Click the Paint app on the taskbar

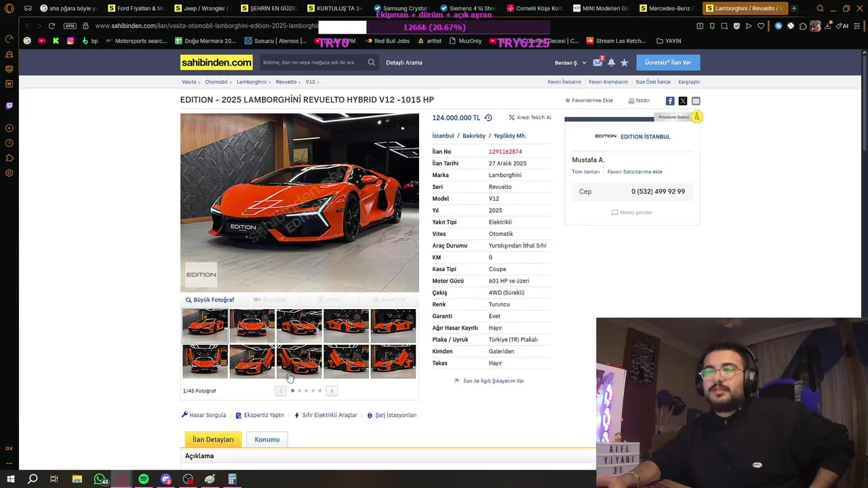[210, 479]
